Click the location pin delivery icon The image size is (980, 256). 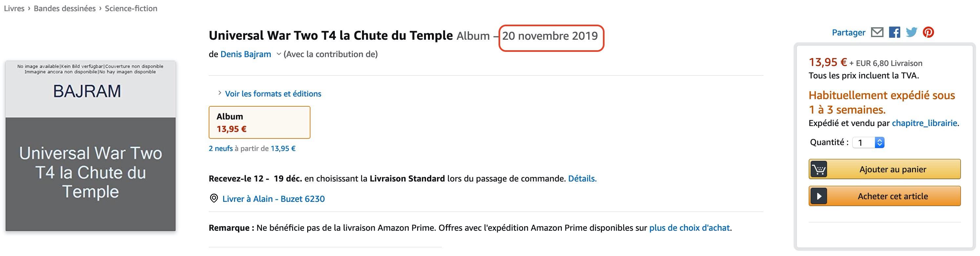pyautogui.click(x=214, y=199)
